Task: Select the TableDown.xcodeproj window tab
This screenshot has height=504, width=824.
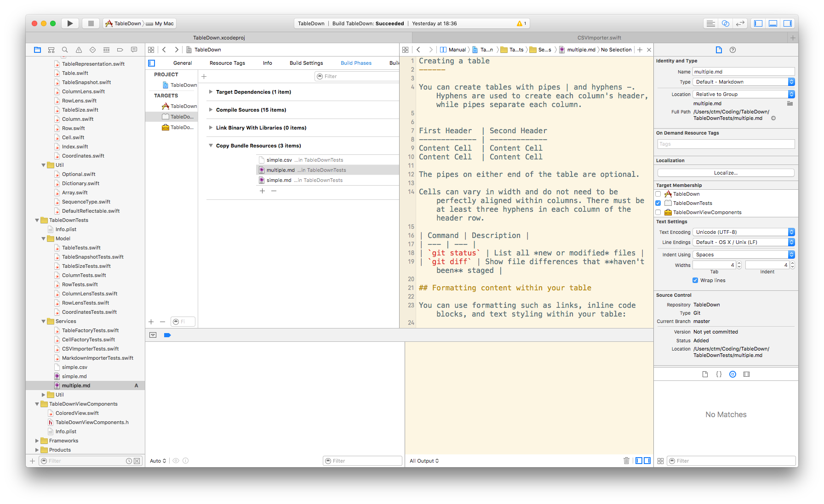Action: [x=219, y=38]
